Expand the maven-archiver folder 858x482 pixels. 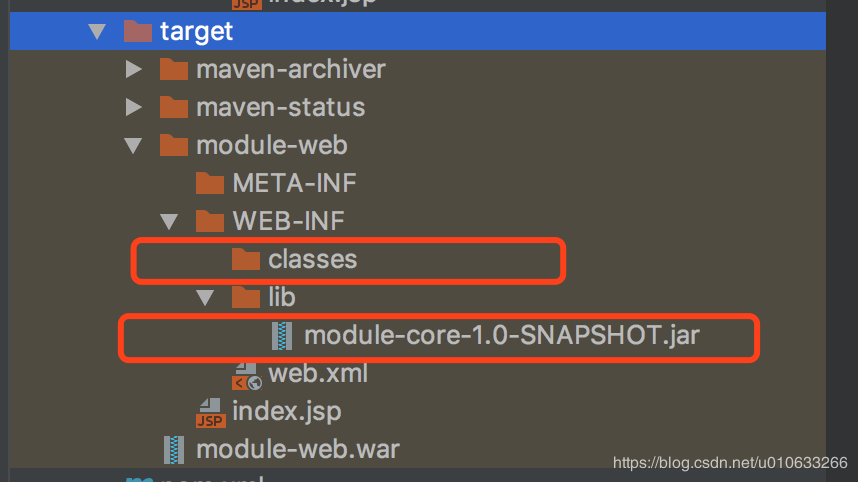click(x=133, y=69)
